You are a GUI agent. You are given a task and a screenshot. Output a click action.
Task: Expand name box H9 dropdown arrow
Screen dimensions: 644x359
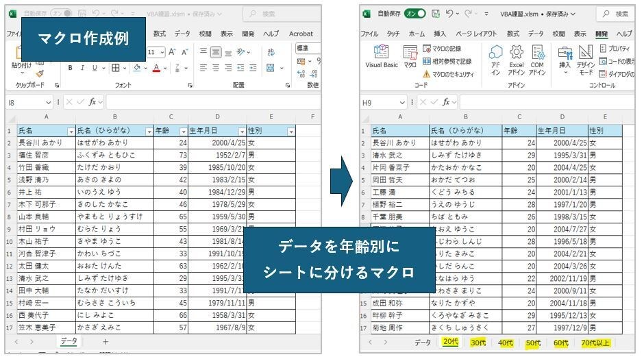point(401,102)
